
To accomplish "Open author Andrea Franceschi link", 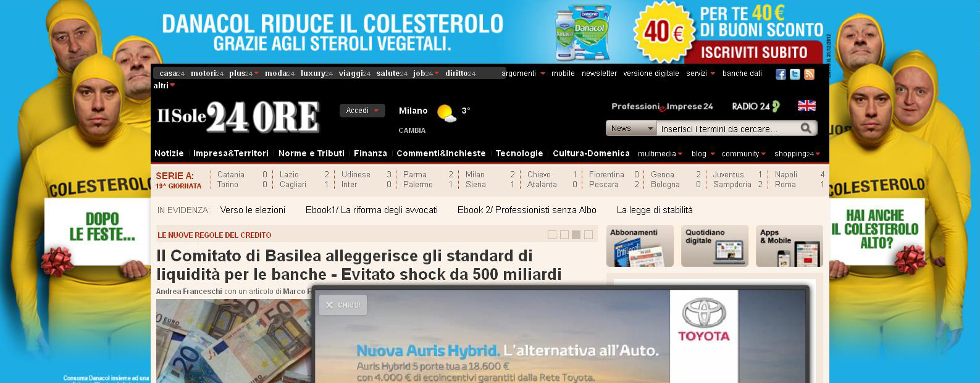I will (x=189, y=292).
